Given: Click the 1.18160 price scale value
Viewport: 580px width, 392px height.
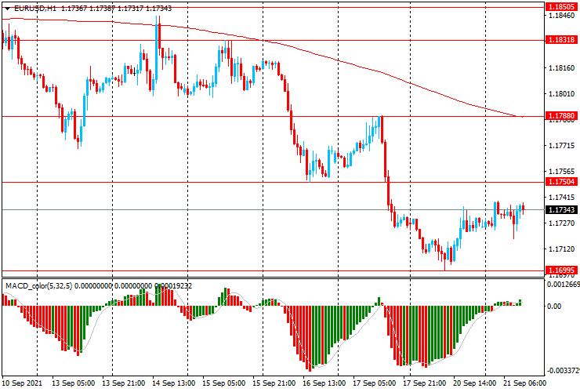Looking at the screenshot, I should pos(562,67).
